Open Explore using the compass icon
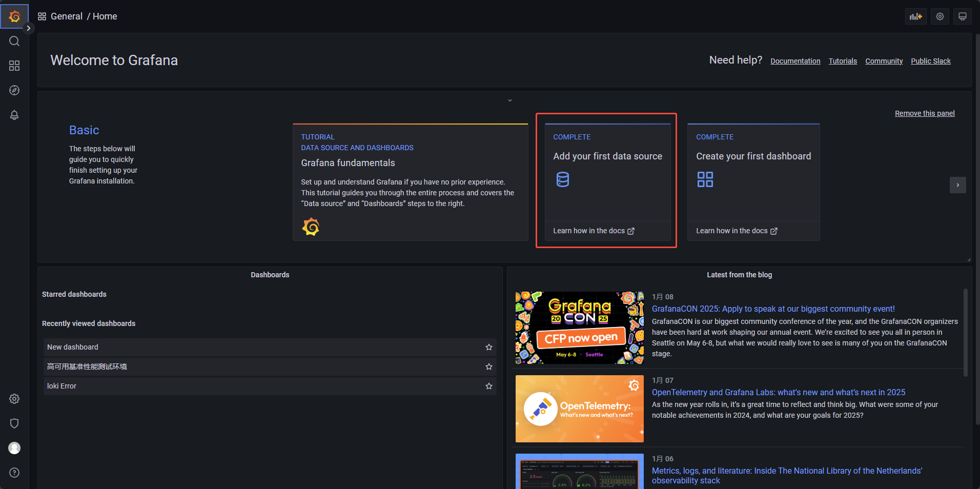This screenshot has width=980, height=489. (x=14, y=90)
